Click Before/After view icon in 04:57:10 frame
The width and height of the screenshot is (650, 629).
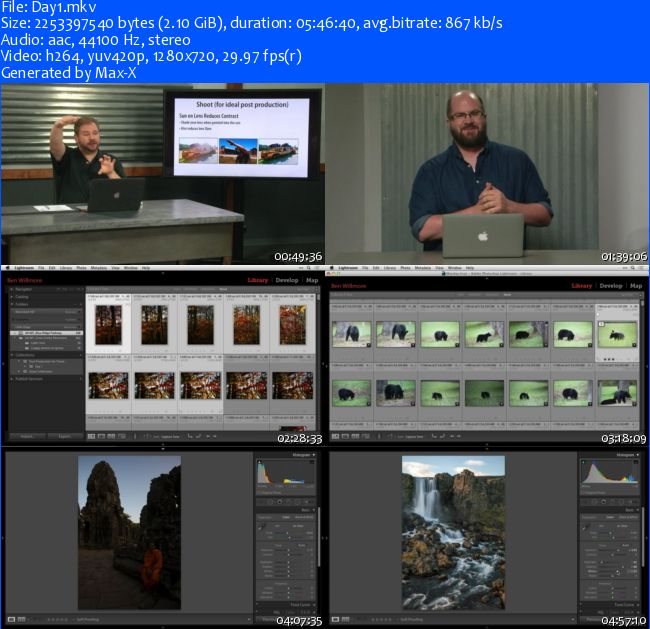click(346, 619)
